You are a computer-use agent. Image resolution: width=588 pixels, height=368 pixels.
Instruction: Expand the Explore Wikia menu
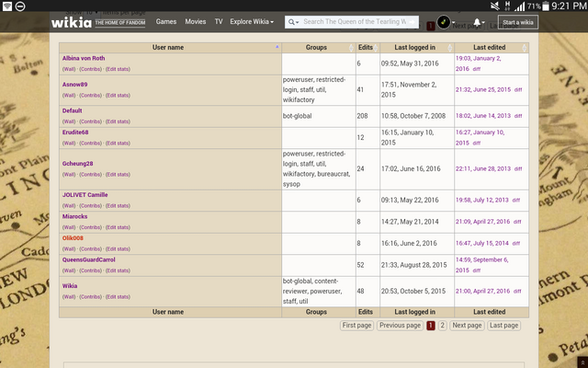coord(252,22)
